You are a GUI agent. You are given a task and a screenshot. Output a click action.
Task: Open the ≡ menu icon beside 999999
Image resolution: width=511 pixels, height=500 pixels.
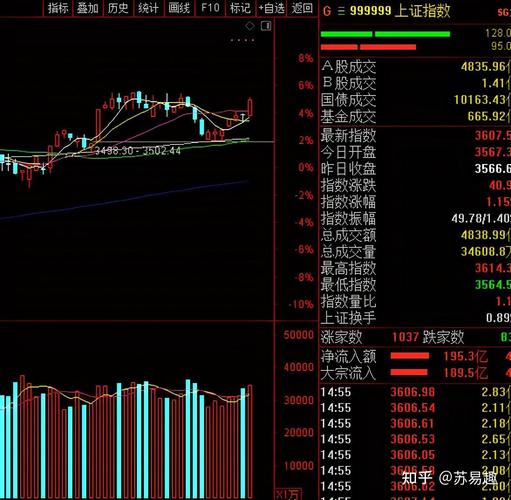(341, 11)
